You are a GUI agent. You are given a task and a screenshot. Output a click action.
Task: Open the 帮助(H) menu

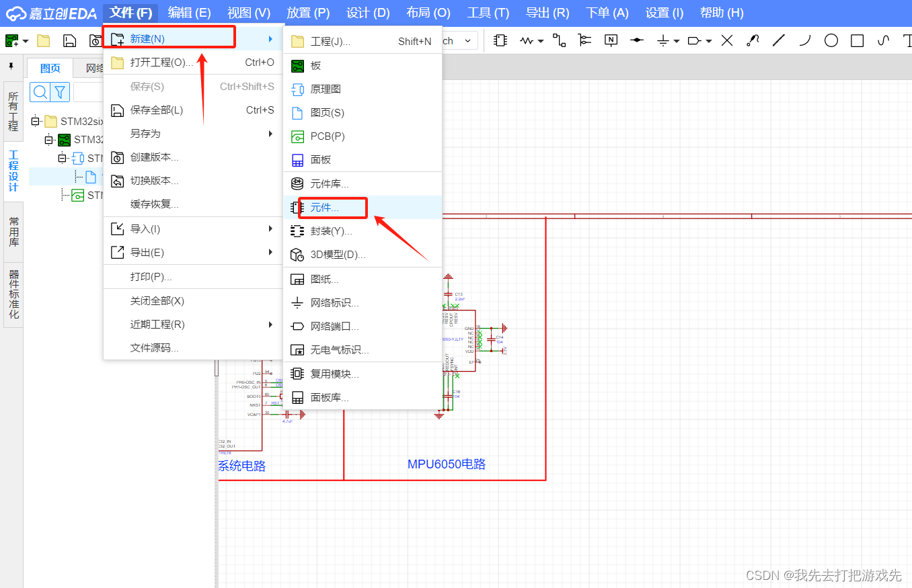pos(722,13)
